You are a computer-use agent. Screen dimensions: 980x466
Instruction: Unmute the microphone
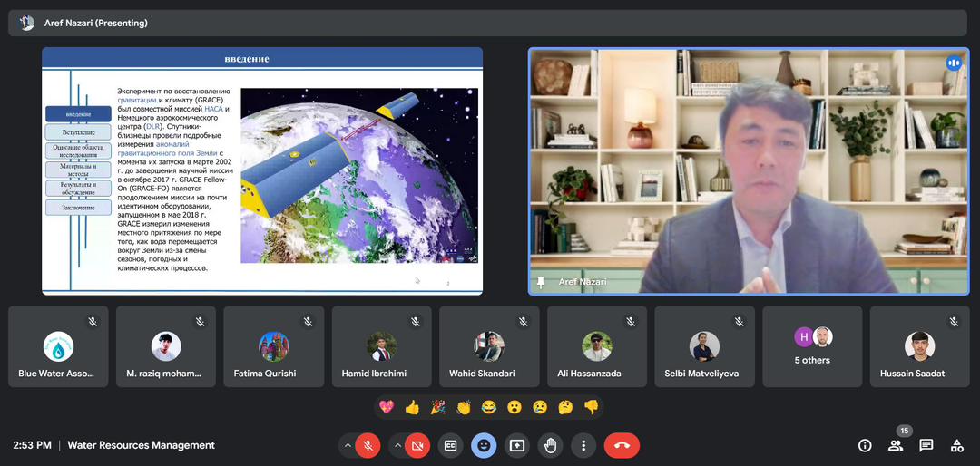coord(368,445)
